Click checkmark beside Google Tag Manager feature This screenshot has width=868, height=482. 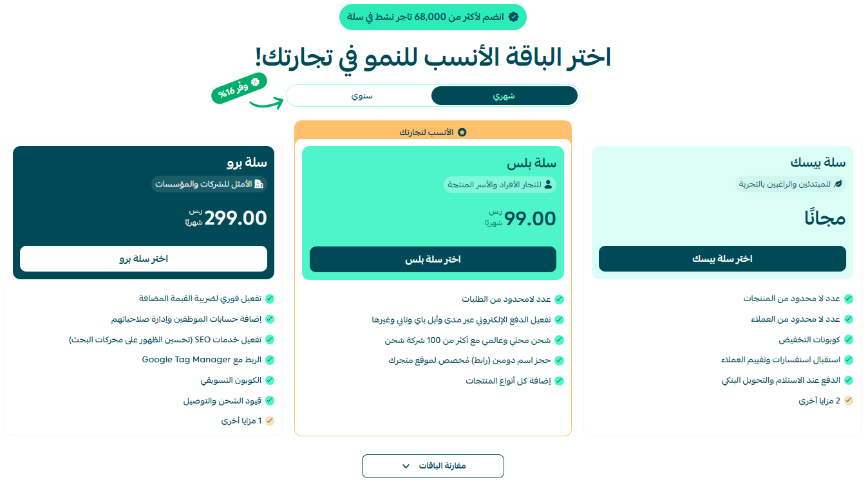point(270,360)
